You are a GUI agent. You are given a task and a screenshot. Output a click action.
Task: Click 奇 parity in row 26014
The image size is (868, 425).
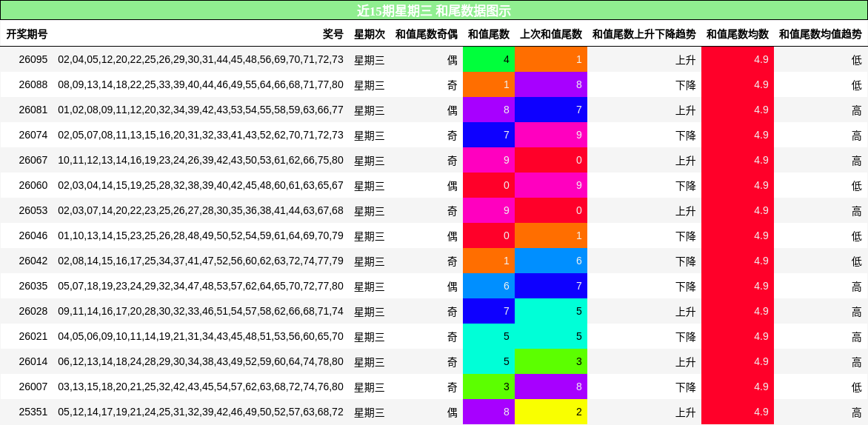click(453, 362)
